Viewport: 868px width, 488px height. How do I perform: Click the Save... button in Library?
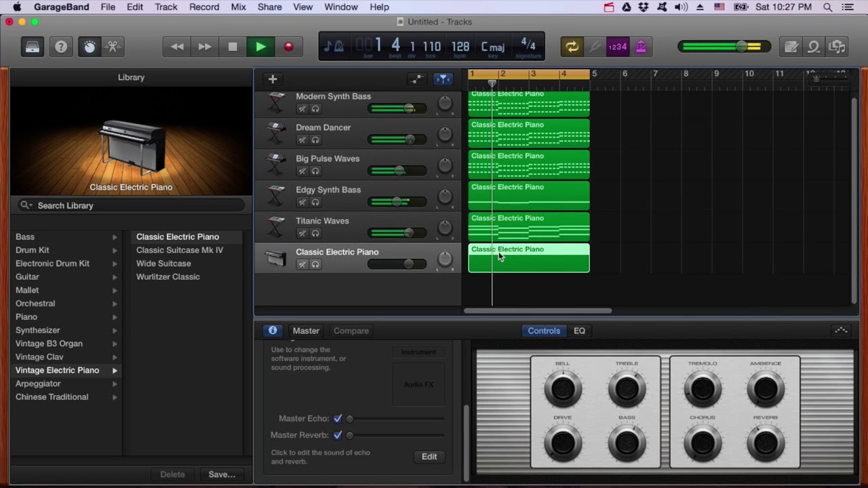click(222, 474)
